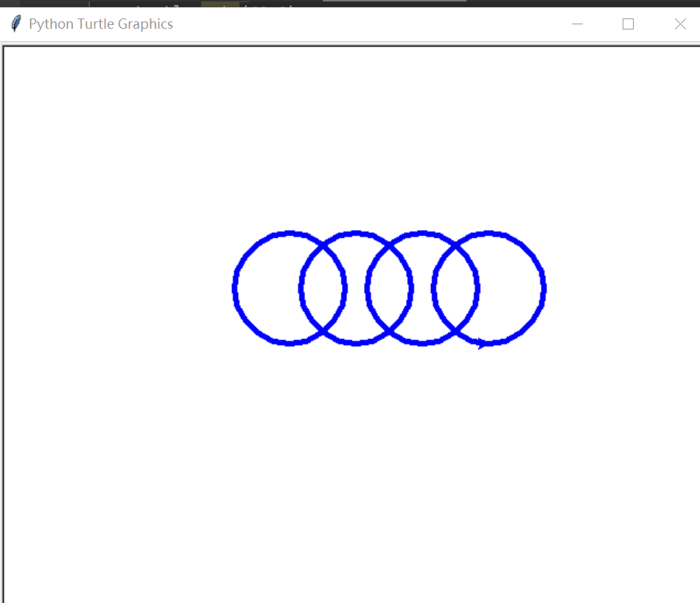The width and height of the screenshot is (700, 603).
Task: Click bottom intersection of second and third circles
Action: pos(389,332)
